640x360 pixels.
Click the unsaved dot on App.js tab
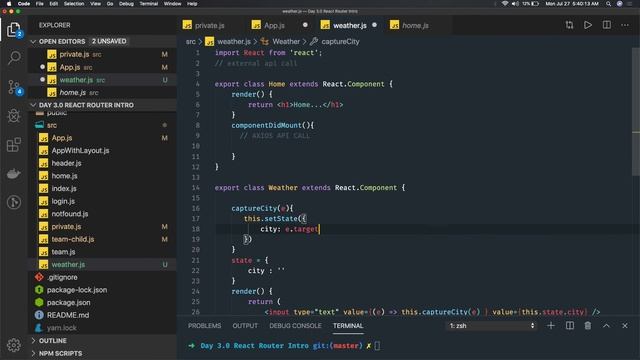pyautogui.click(x=305, y=25)
